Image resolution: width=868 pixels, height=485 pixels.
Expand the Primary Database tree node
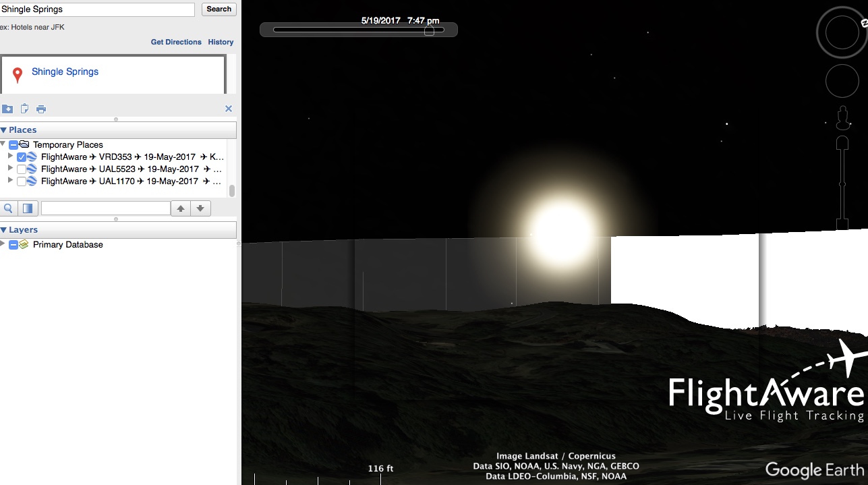point(3,244)
